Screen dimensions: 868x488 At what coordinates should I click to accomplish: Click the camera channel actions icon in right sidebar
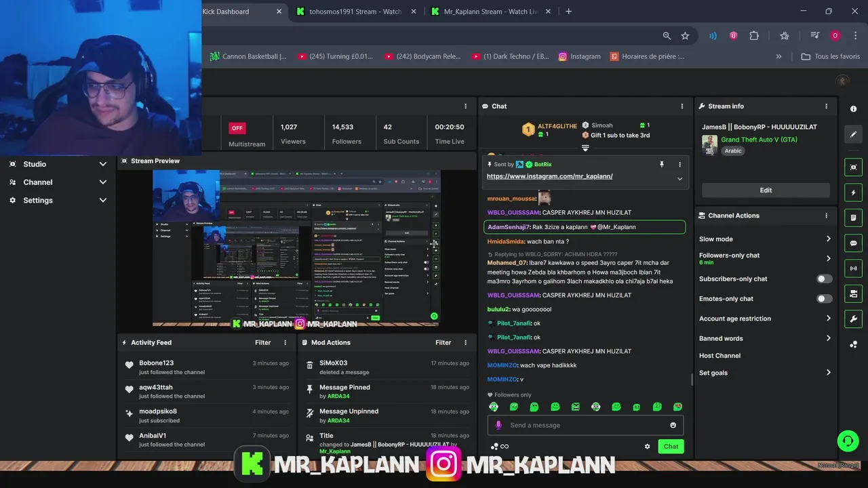pyautogui.click(x=853, y=293)
